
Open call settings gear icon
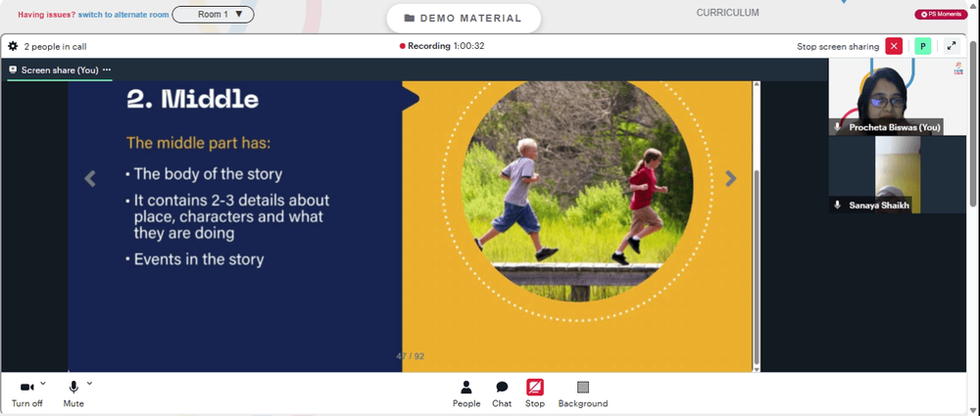(13, 46)
